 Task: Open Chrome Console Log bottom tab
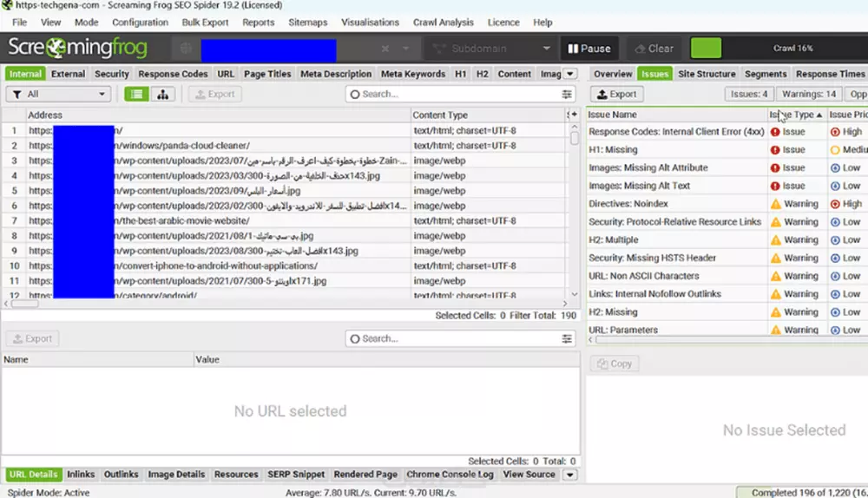[x=450, y=475]
